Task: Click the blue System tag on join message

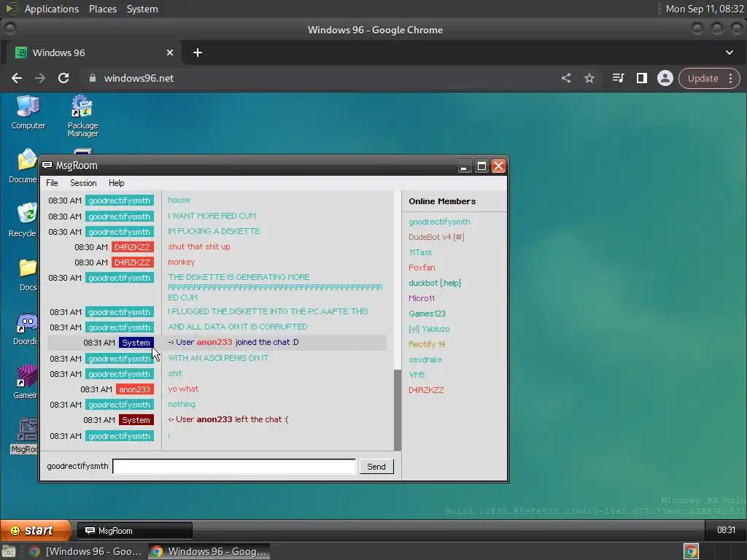Action: coord(136,343)
